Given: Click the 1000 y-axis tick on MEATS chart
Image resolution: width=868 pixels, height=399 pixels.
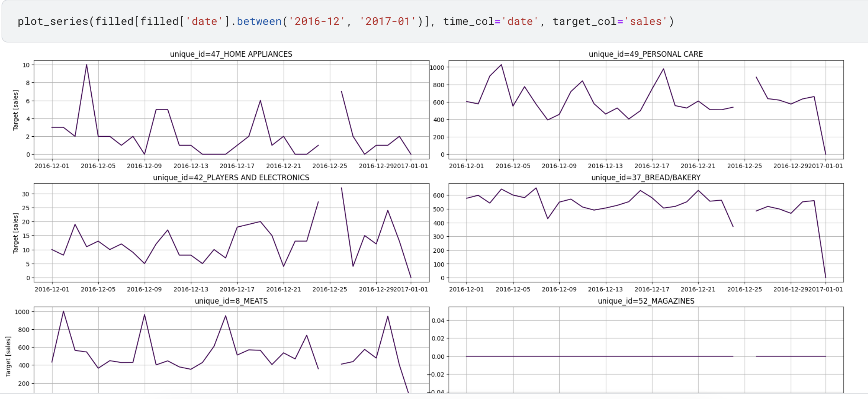Looking at the screenshot, I should (22, 312).
